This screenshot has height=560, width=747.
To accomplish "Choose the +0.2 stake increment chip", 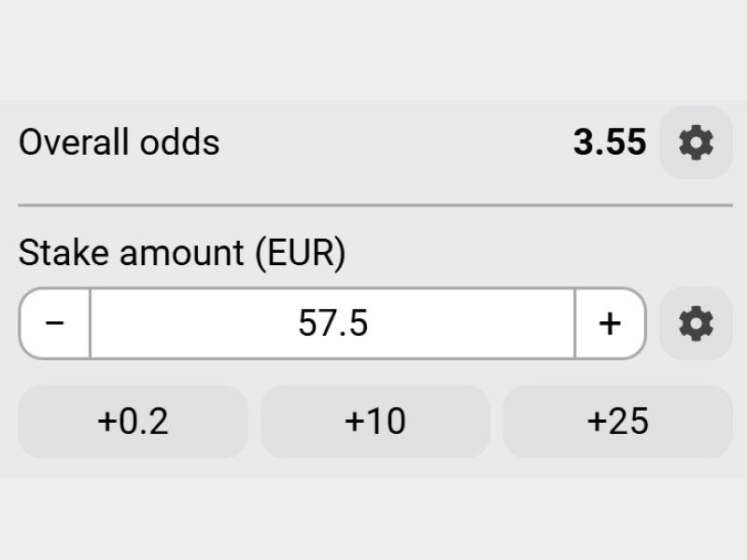I will coord(133,422).
